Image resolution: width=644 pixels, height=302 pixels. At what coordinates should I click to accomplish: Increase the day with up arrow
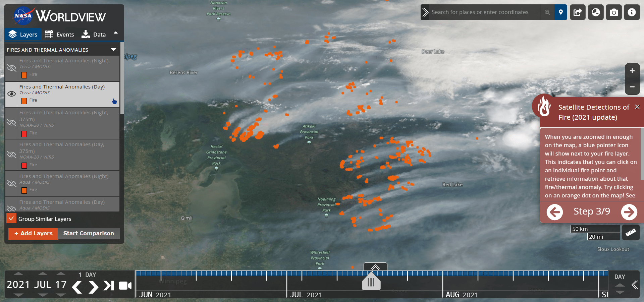click(61, 274)
